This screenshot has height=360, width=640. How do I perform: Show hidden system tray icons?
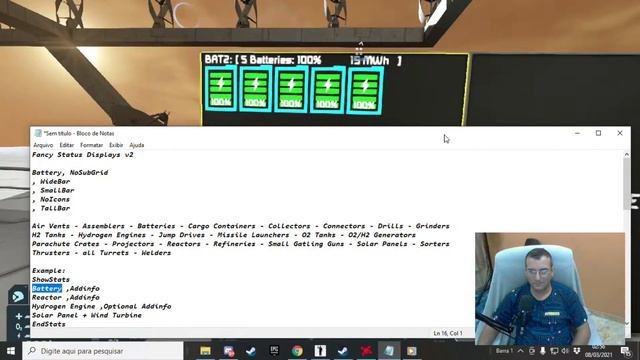click(521, 351)
